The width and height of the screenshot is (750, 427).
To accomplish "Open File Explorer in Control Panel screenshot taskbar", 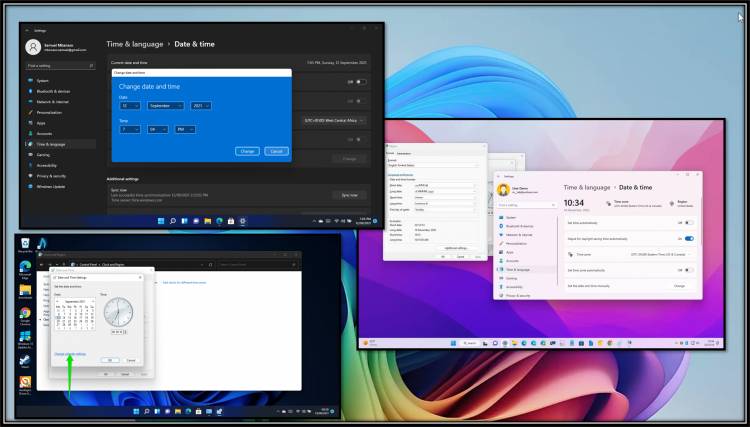I will 178,412.
